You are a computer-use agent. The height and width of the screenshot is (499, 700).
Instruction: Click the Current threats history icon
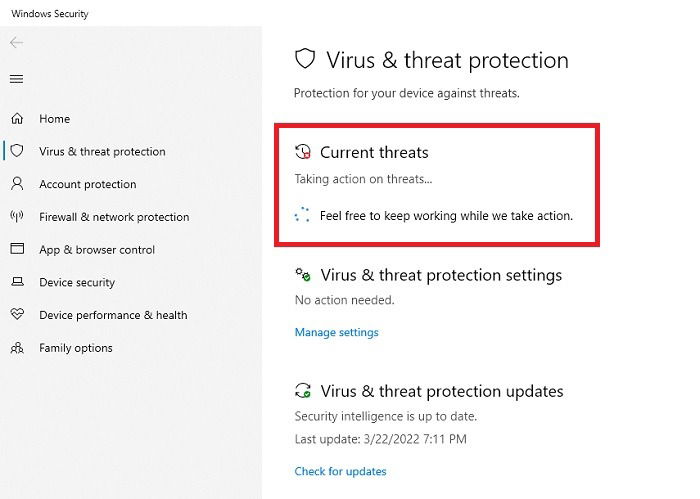point(303,152)
